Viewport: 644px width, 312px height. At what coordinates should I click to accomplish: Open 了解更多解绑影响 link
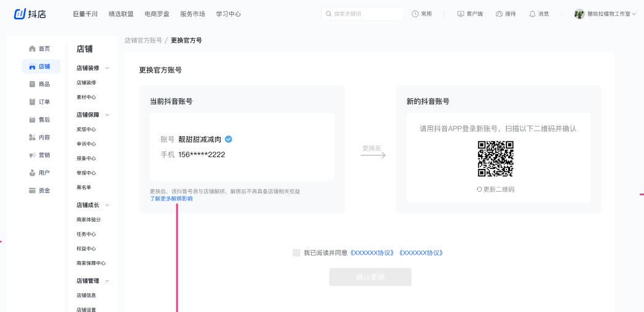point(171,198)
